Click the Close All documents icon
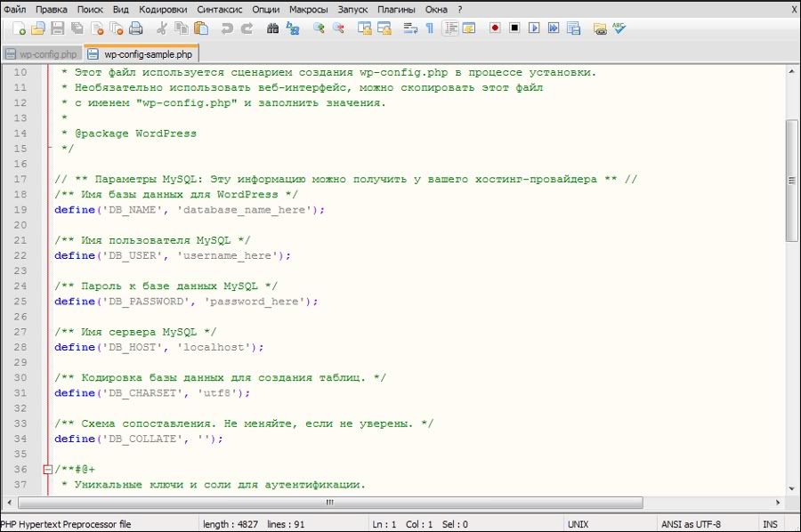Screen dimensions: 801x532 [117, 28]
